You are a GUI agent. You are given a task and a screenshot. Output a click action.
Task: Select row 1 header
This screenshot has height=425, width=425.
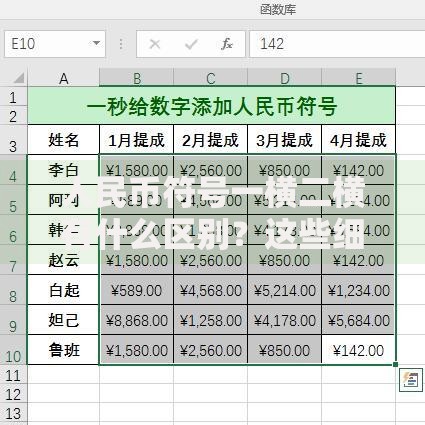pyautogui.click(x=13, y=97)
